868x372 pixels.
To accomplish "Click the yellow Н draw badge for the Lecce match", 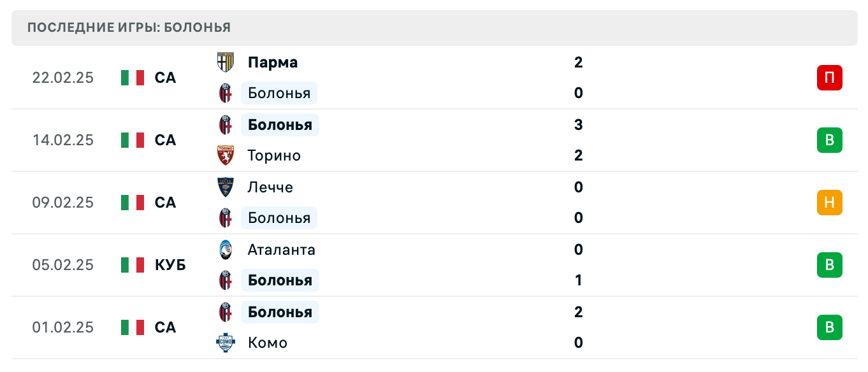I will [829, 202].
